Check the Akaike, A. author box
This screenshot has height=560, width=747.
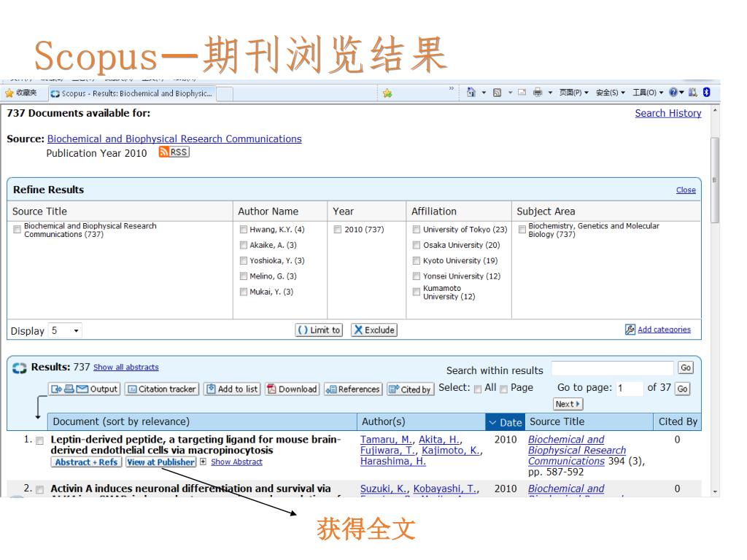(x=244, y=245)
